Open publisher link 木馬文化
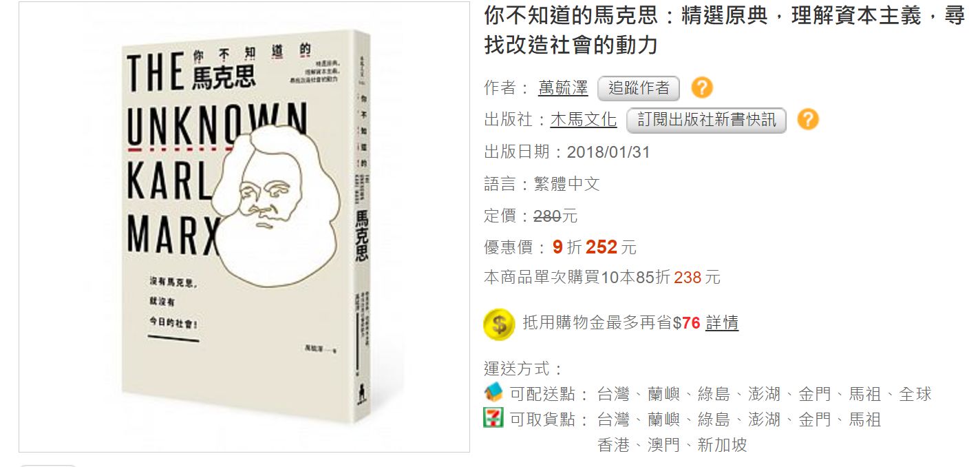980x467 pixels. coord(584,120)
